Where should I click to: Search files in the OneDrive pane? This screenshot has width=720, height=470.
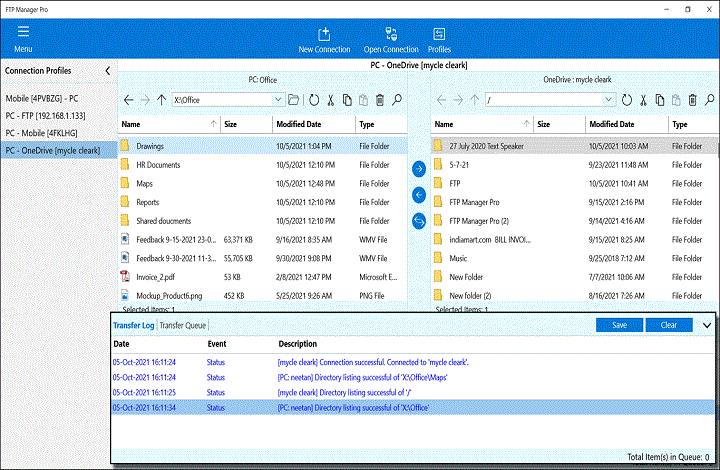point(711,100)
